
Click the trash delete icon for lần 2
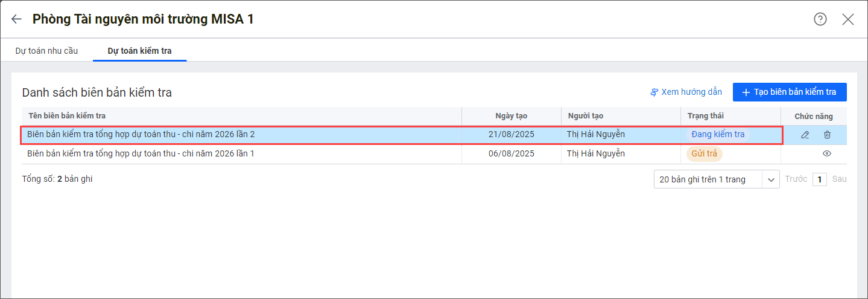[827, 135]
